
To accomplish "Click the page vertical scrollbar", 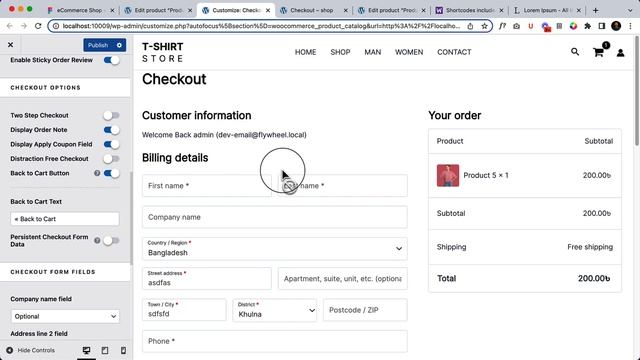I will tap(637, 90).
